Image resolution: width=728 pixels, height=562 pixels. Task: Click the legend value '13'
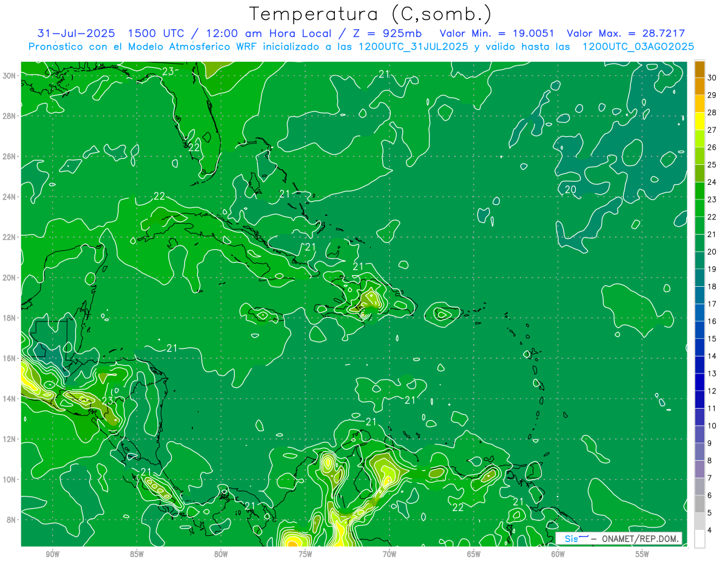pos(712,373)
